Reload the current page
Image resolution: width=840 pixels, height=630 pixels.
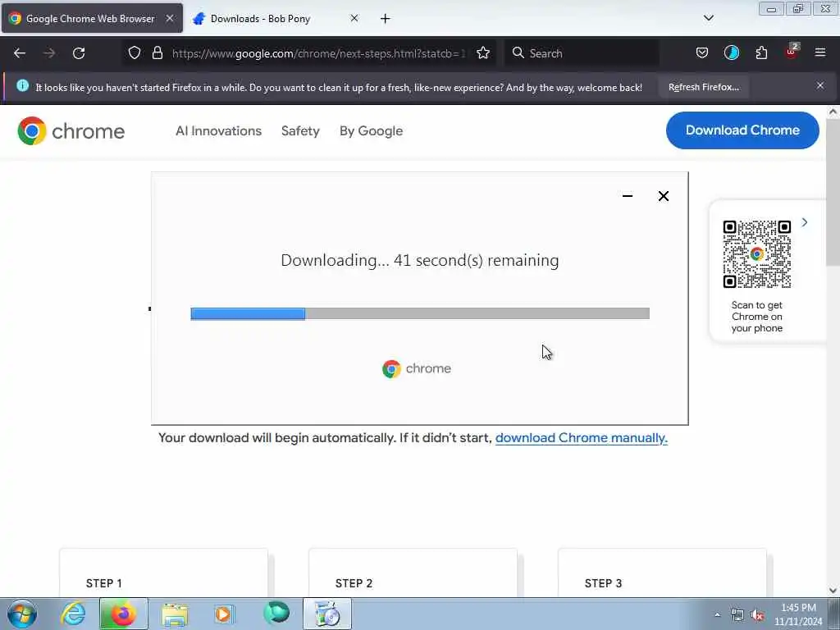[79, 53]
